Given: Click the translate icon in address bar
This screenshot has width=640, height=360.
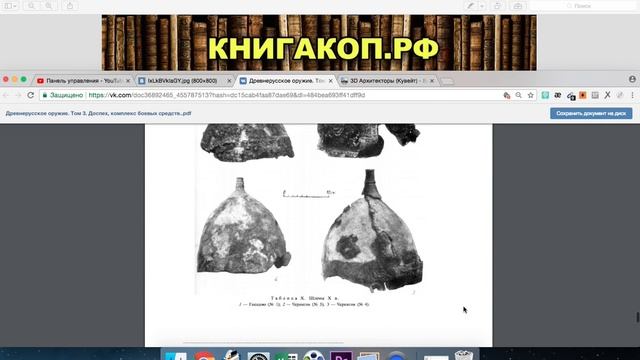Looking at the screenshot, I should (x=507, y=95).
